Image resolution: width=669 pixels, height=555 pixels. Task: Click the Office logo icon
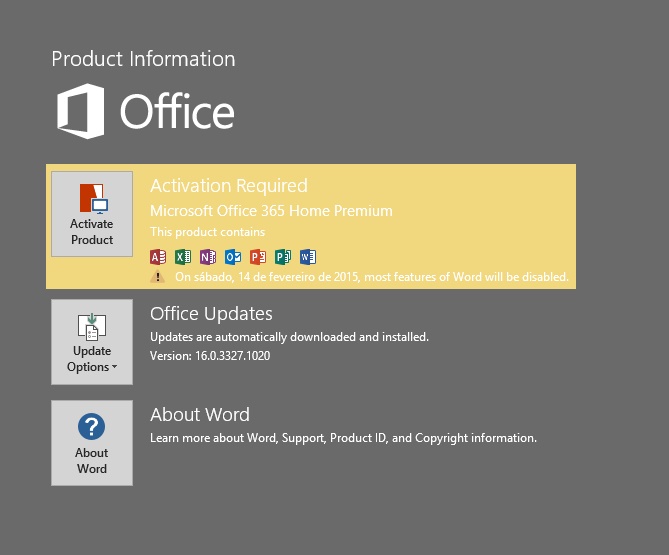[x=81, y=111]
